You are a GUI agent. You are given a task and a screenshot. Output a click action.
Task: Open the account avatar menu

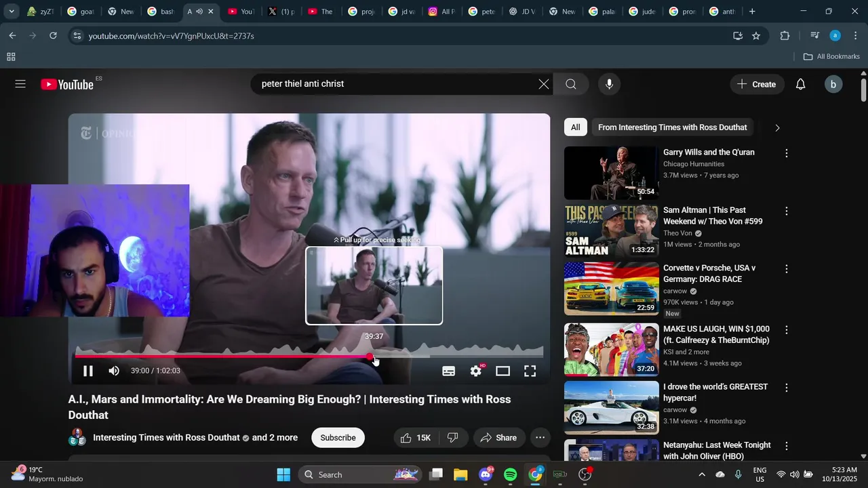(x=833, y=84)
